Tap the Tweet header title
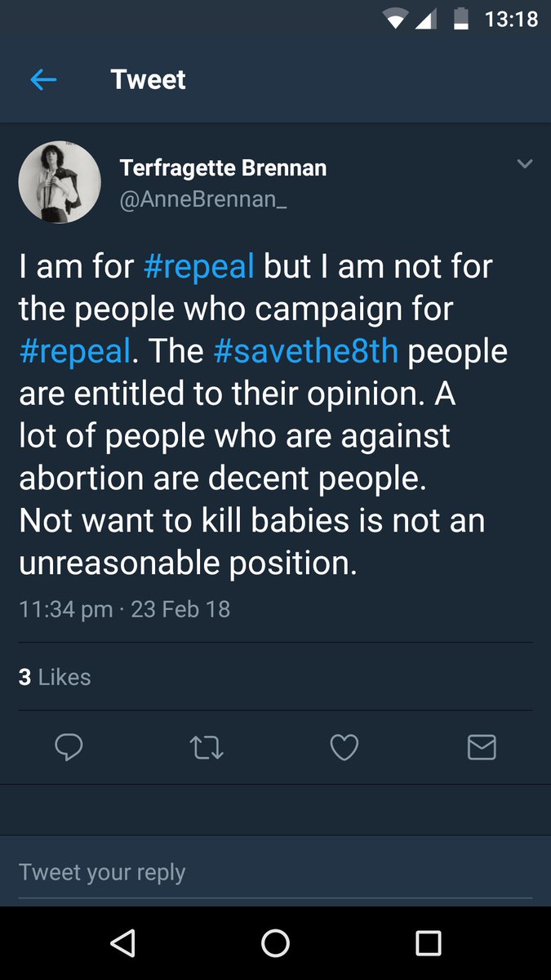This screenshot has width=551, height=980. click(148, 79)
